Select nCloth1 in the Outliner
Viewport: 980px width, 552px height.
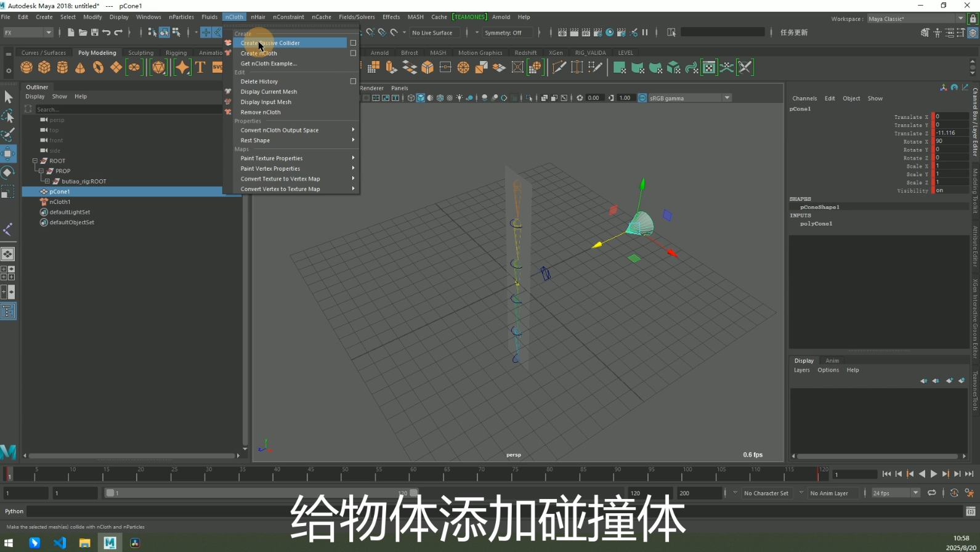[x=60, y=202]
